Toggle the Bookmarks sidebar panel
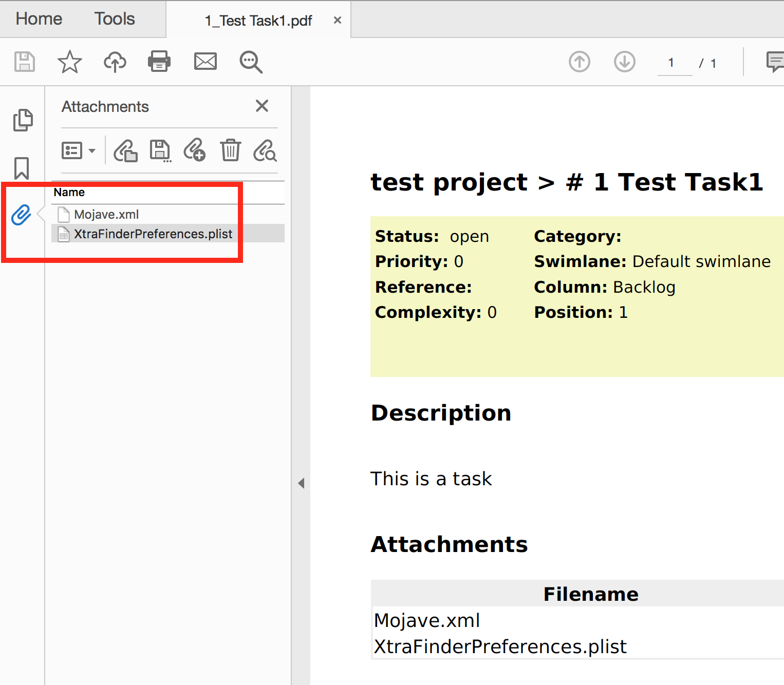Viewport: 784px width, 685px height. [22, 167]
